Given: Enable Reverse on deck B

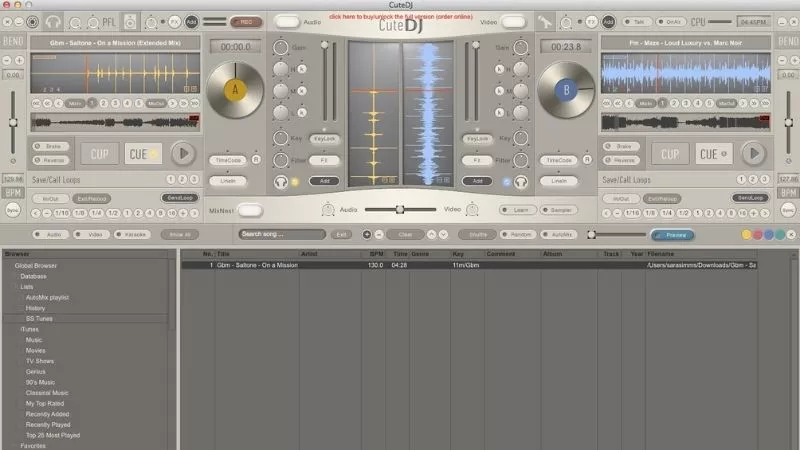Looking at the screenshot, I should (621, 160).
